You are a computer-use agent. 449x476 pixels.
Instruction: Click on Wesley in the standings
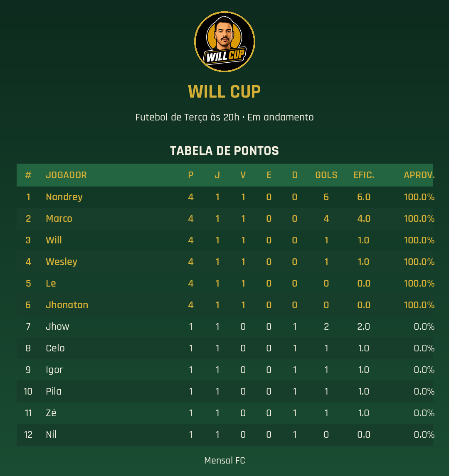62,262
